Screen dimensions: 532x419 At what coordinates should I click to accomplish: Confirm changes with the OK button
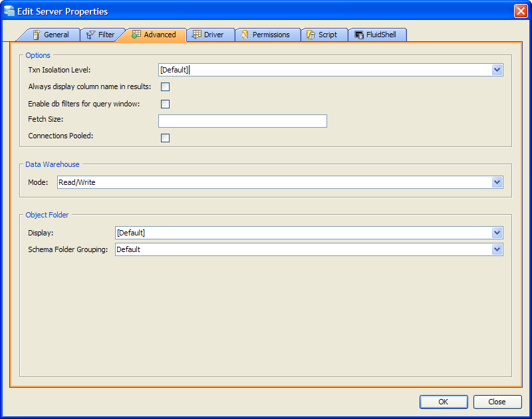444,402
